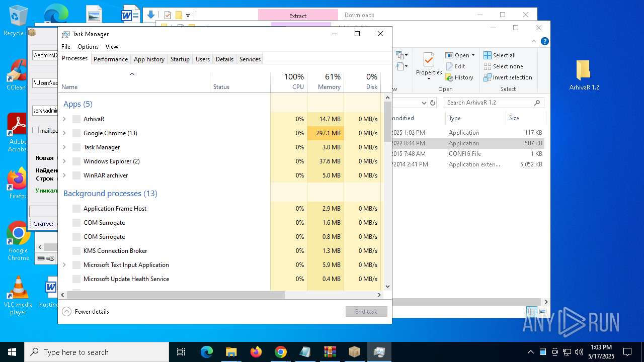
Task: Sort processes by Memory column
Action: coord(326,82)
